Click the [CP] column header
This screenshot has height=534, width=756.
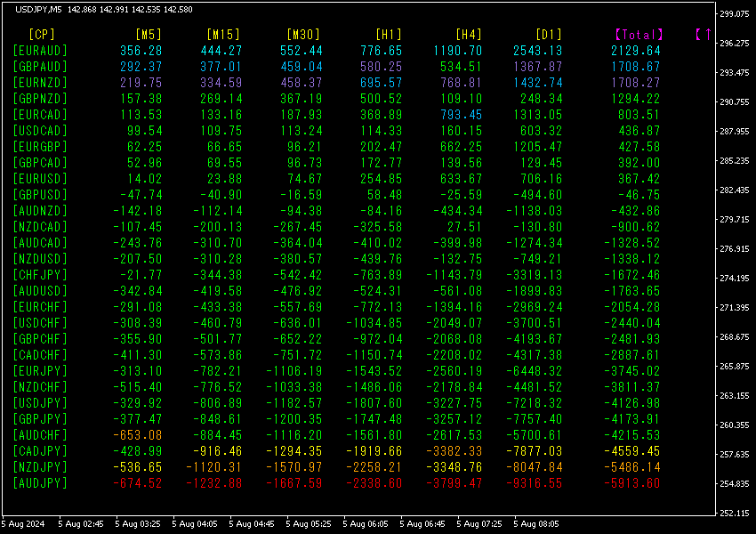42,34
